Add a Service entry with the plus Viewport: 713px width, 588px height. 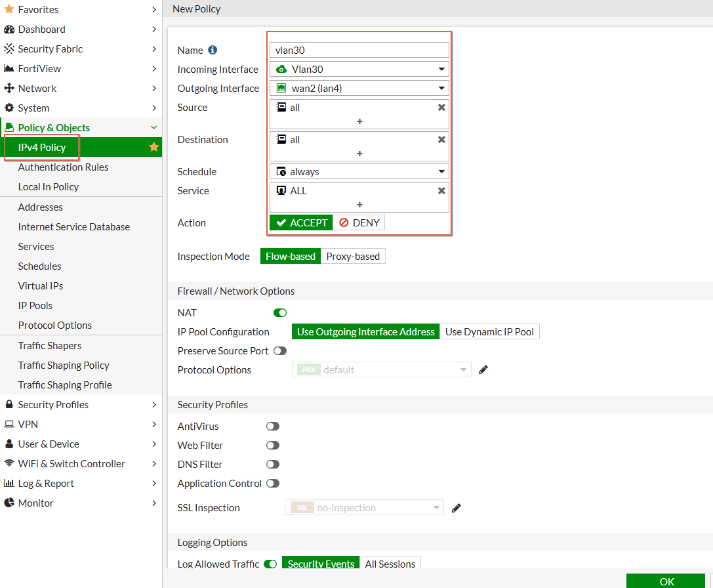359,205
